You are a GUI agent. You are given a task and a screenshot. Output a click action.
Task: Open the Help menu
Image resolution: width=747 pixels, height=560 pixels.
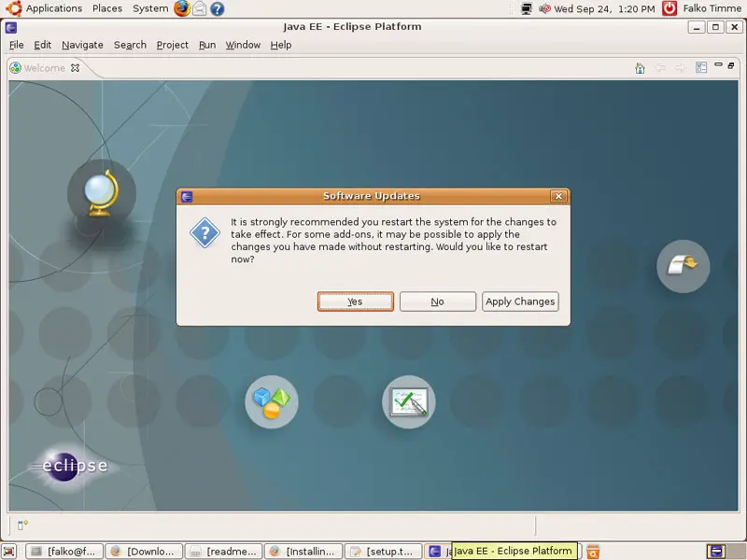281,45
